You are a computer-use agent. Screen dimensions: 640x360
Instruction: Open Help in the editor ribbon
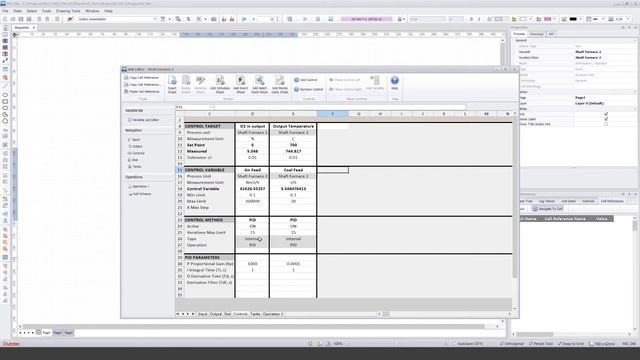pos(394,82)
